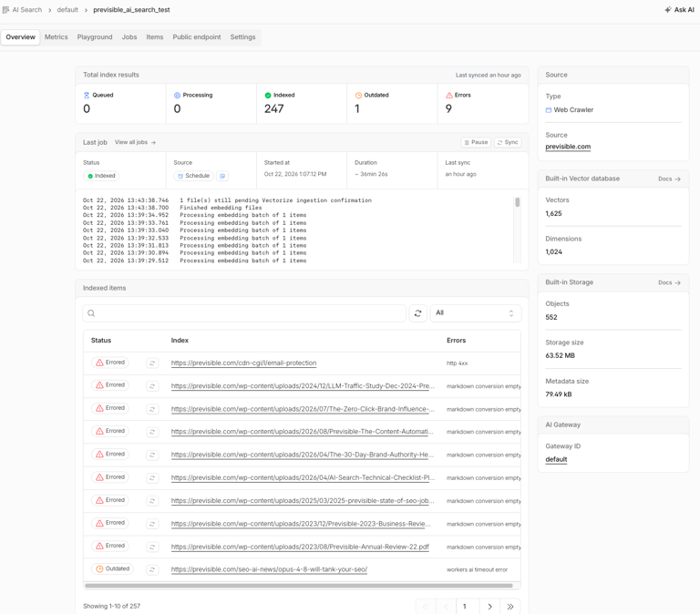The image size is (700, 614).
Task: Start a Sync of the index
Action: pos(508,142)
